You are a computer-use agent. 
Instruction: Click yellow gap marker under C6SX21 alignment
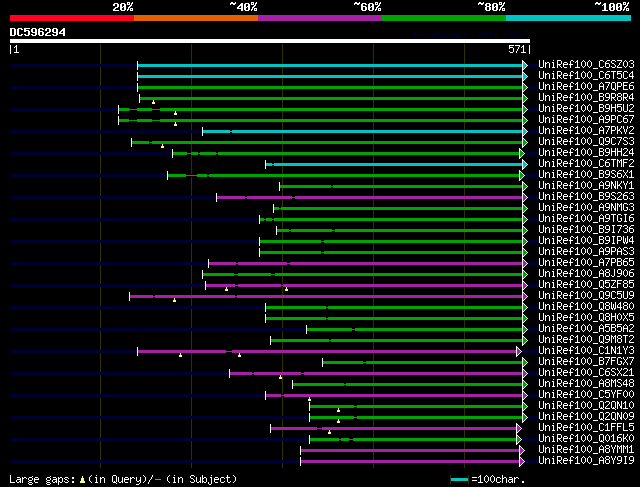pyautogui.click(x=280, y=378)
